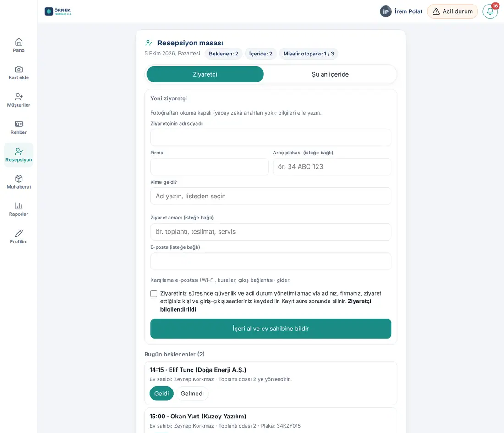Mark Elif Tunç as Geldi
The height and width of the screenshot is (433, 504).
pyautogui.click(x=161, y=394)
